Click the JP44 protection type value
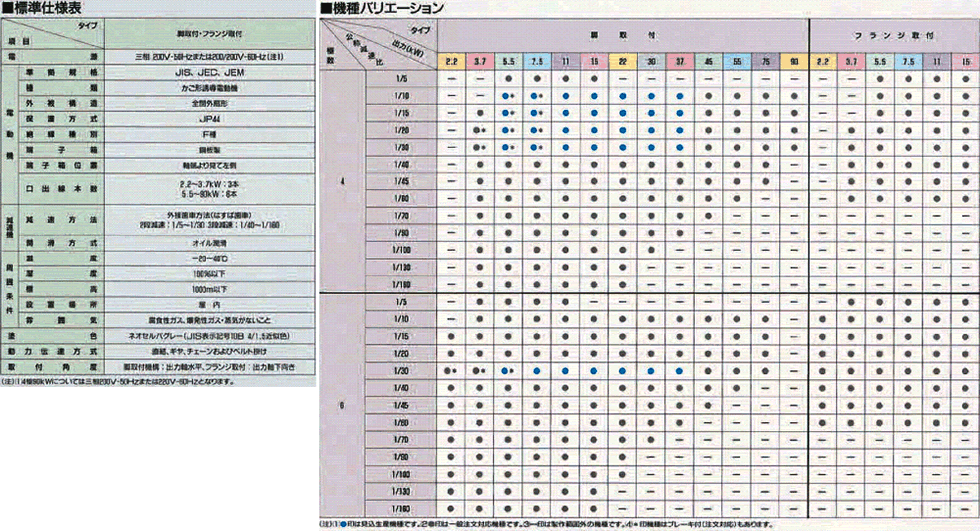Viewport: 980px width, 531px height. [209, 116]
